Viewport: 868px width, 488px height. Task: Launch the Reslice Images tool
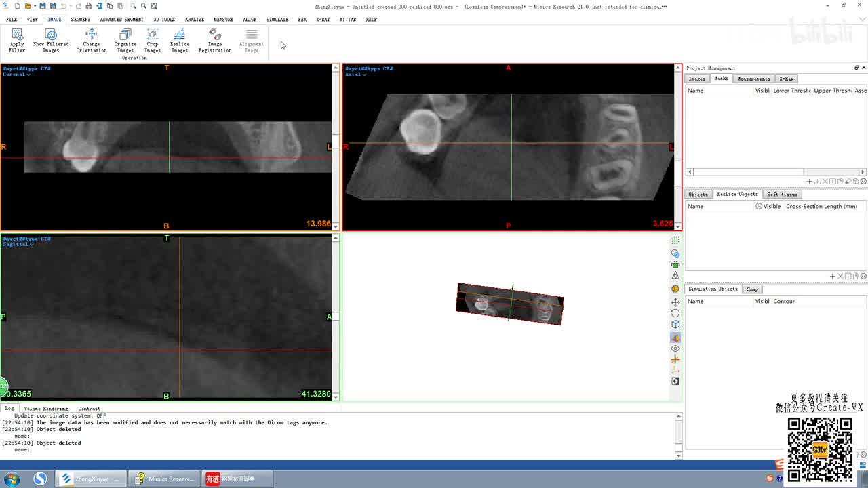pos(180,41)
